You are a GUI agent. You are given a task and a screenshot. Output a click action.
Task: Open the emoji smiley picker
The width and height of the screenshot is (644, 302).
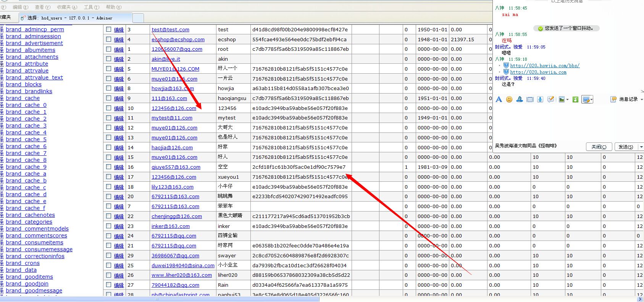pyautogui.click(x=509, y=99)
